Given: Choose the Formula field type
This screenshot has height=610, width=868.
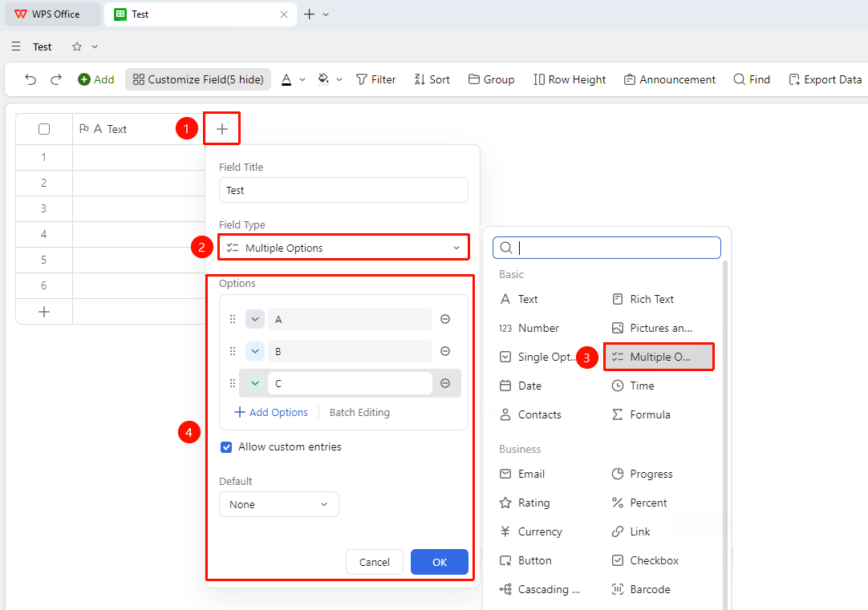Looking at the screenshot, I should coord(641,414).
